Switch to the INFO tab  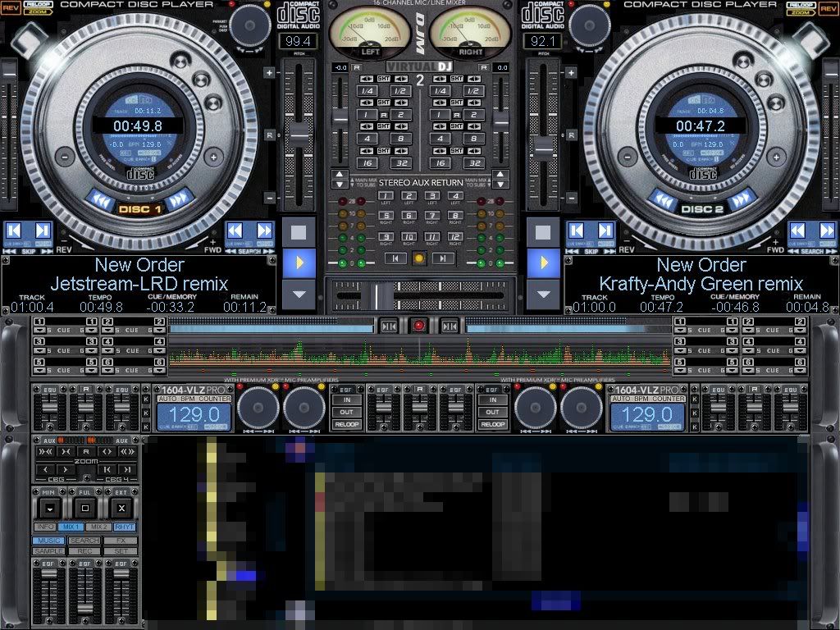click(45, 527)
